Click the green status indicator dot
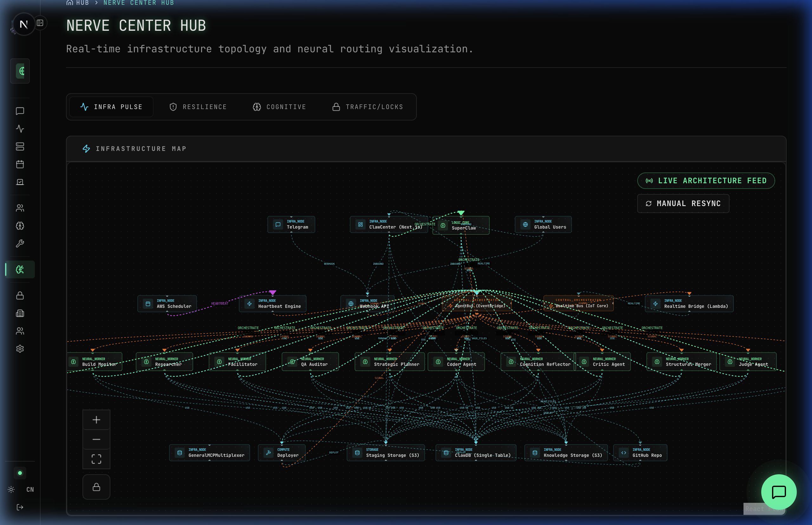This screenshot has width=812, height=525. [20, 473]
